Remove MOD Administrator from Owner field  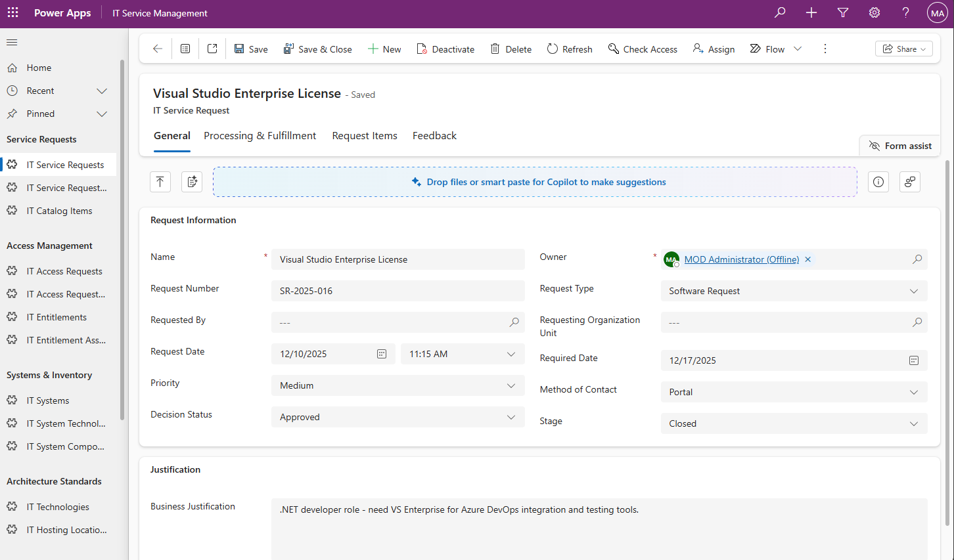(808, 259)
